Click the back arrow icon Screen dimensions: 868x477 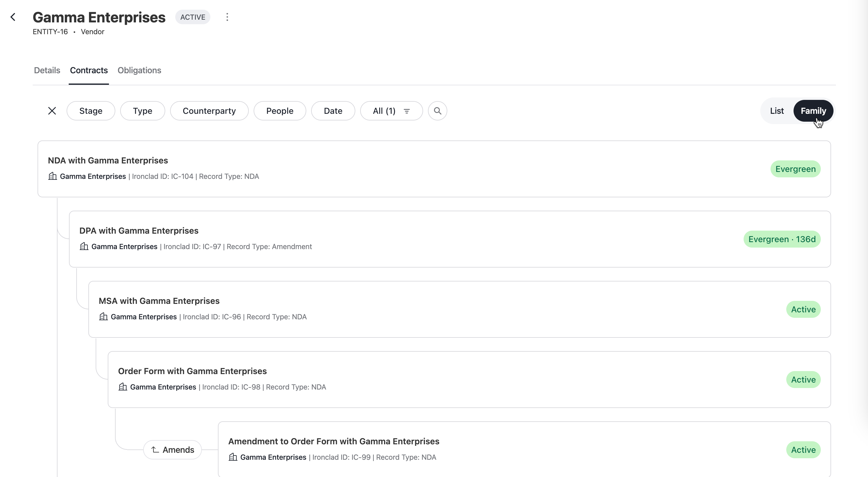13,17
